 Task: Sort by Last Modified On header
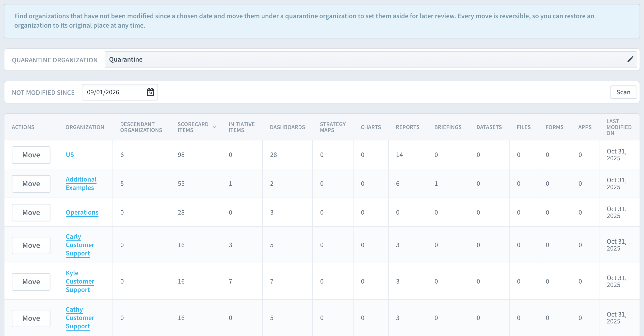[x=619, y=127]
